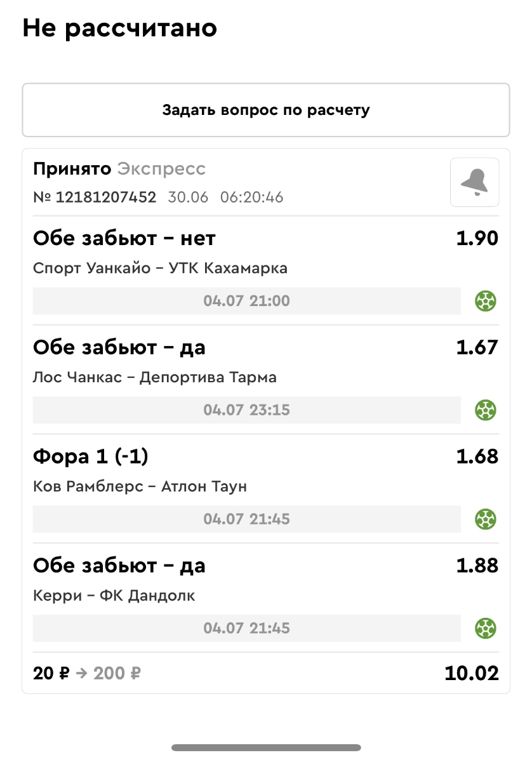Click the total odds 10.02
Viewport: 532px width, 762px height.
pos(471,673)
